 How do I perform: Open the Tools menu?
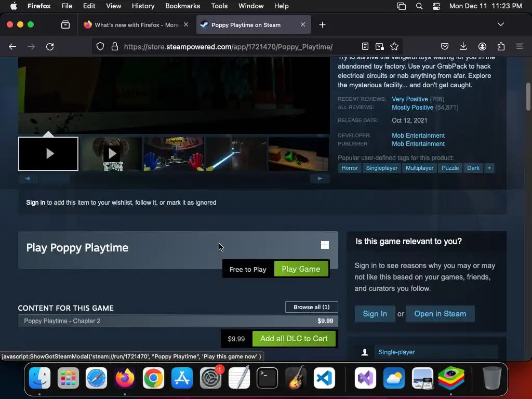point(219,6)
